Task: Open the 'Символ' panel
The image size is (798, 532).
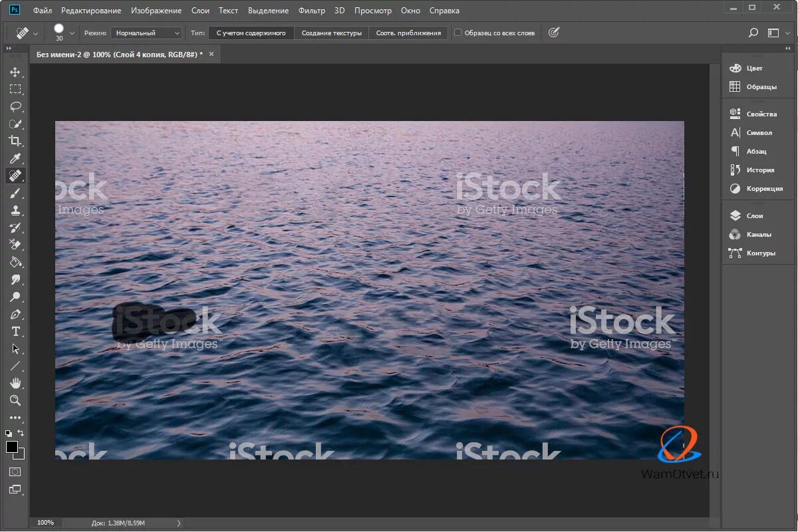Action: point(750,132)
